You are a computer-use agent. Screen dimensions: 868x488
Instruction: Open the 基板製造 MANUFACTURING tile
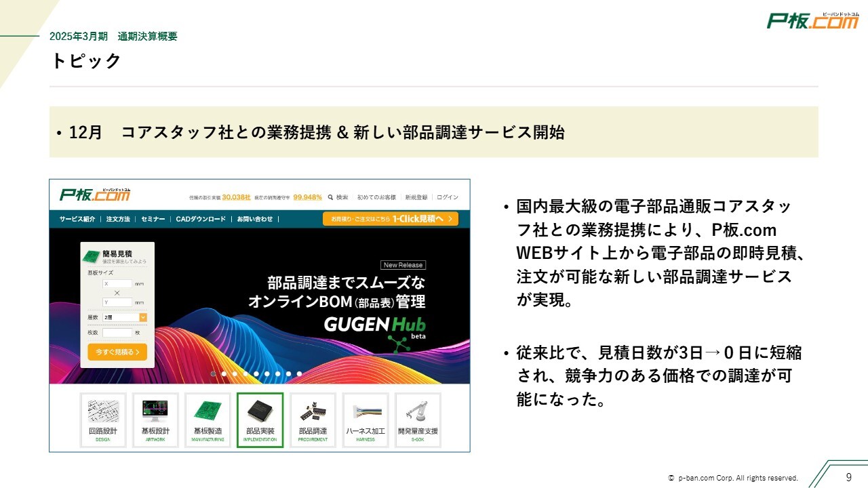tap(208, 420)
